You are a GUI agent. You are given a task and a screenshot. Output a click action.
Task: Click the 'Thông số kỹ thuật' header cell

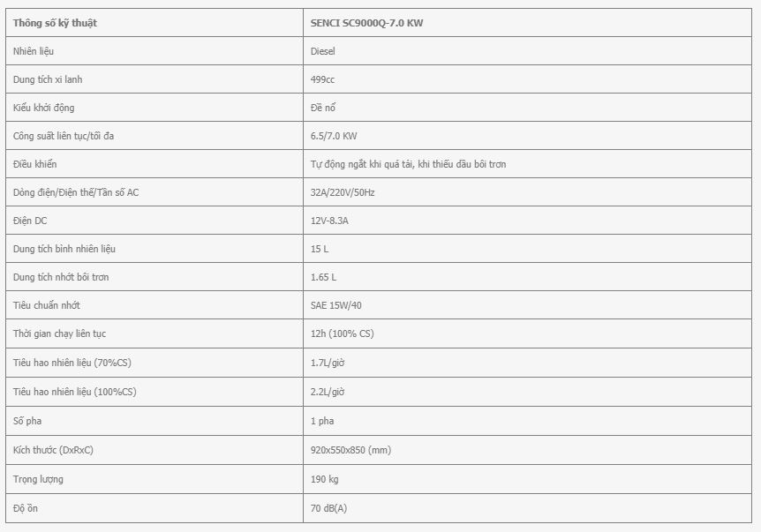coord(154,23)
